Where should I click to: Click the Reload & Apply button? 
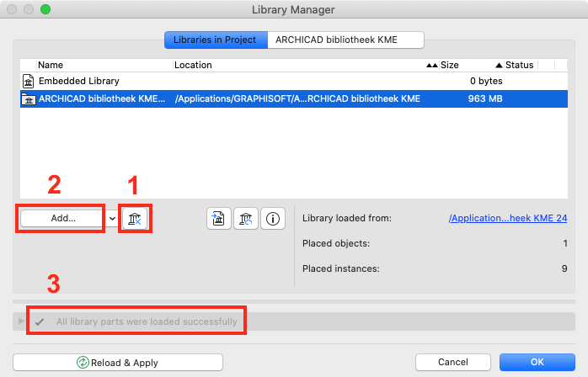click(118, 363)
